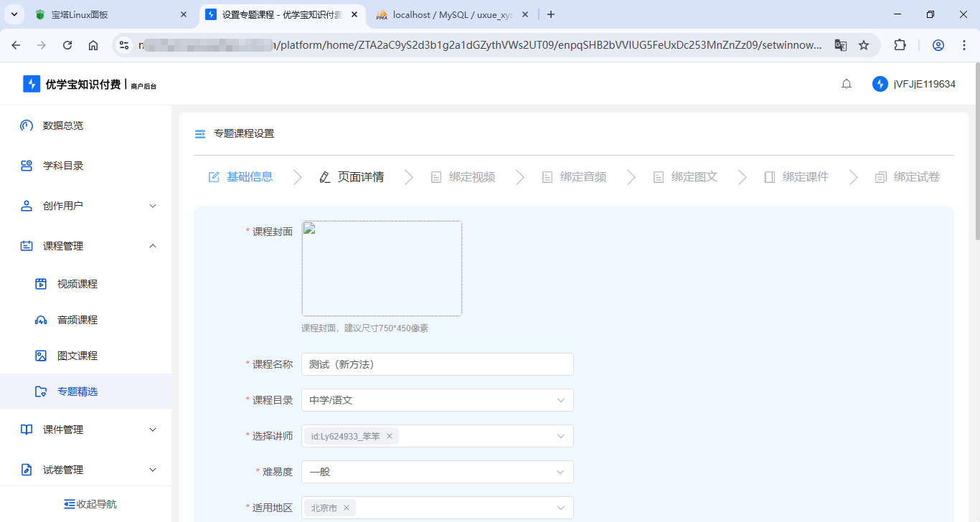Image resolution: width=980 pixels, height=522 pixels.
Task: Remove the 北京市 region tag
Action: 347,507
